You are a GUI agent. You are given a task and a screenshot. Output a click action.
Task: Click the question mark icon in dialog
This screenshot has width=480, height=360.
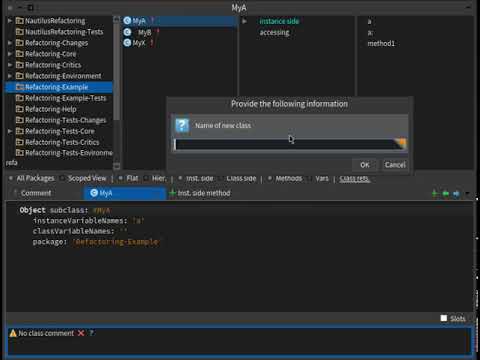click(182, 126)
